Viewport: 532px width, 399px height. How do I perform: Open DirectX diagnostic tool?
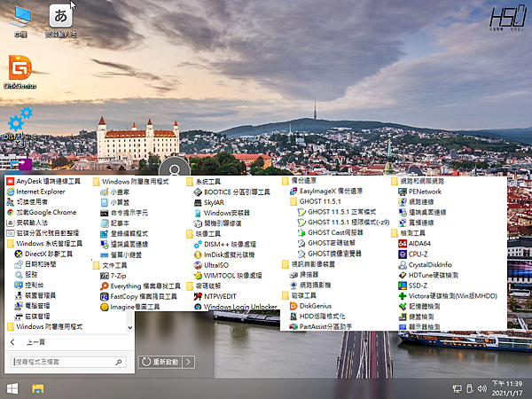(x=43, y=254)
